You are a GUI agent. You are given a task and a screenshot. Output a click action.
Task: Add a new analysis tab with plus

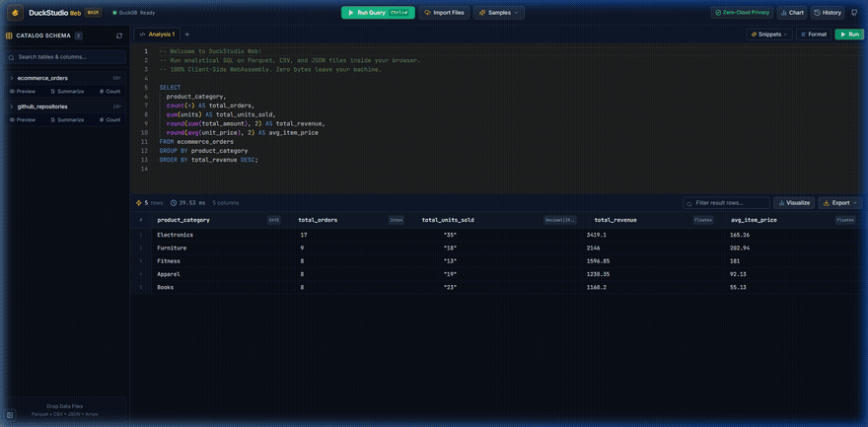[x=186, y=35]
